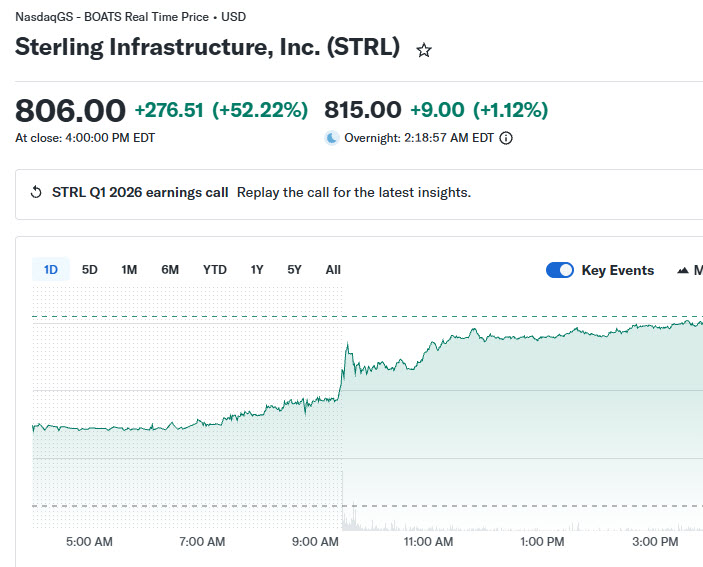703x567 pixels.
Task: Click 'Overnight: 2:18:57 AM EDT' text
Action: point(419,138)
